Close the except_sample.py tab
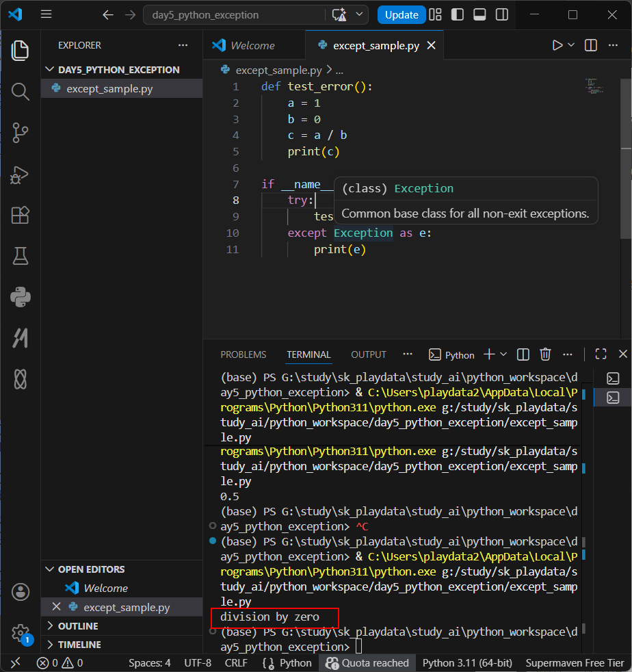Viewport: 632px width, 672px height. tap(432, 45)
